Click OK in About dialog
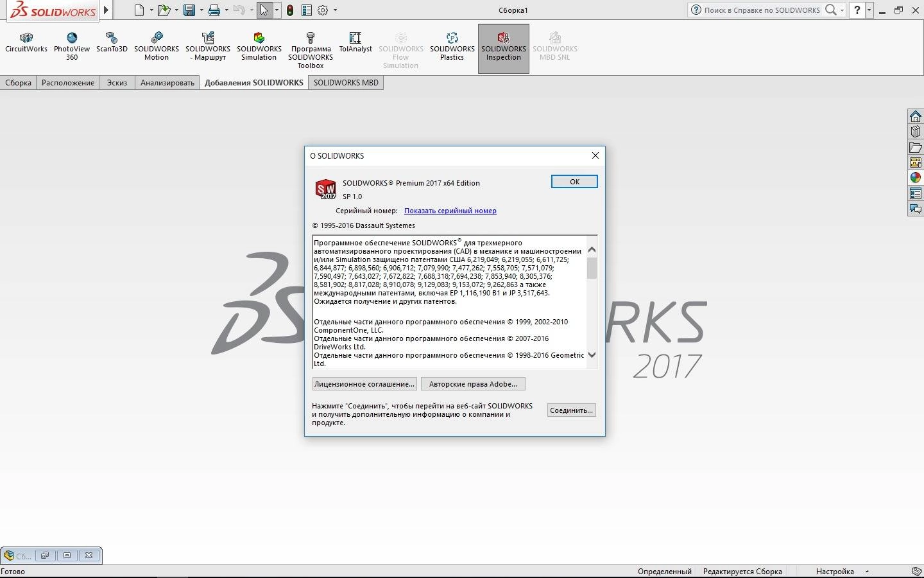This screenshot has height=578, width=924. (x=574, y=182)
